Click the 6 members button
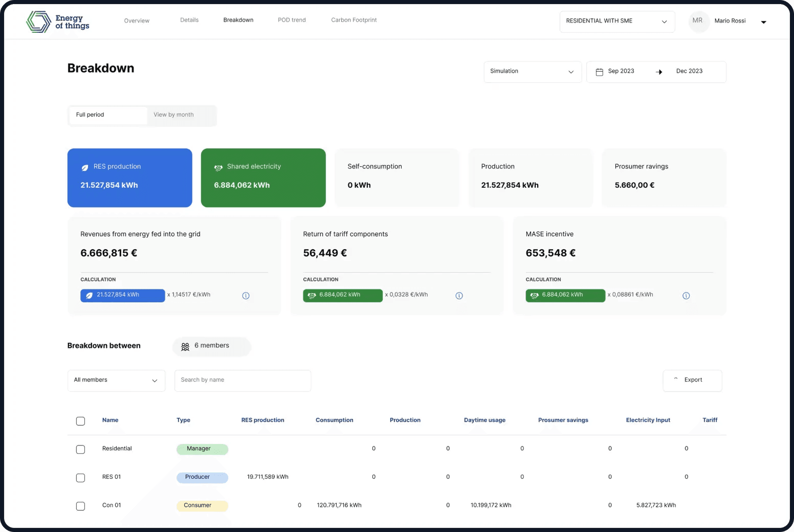The width and height of the screenshot is (794, 532). 211,346
